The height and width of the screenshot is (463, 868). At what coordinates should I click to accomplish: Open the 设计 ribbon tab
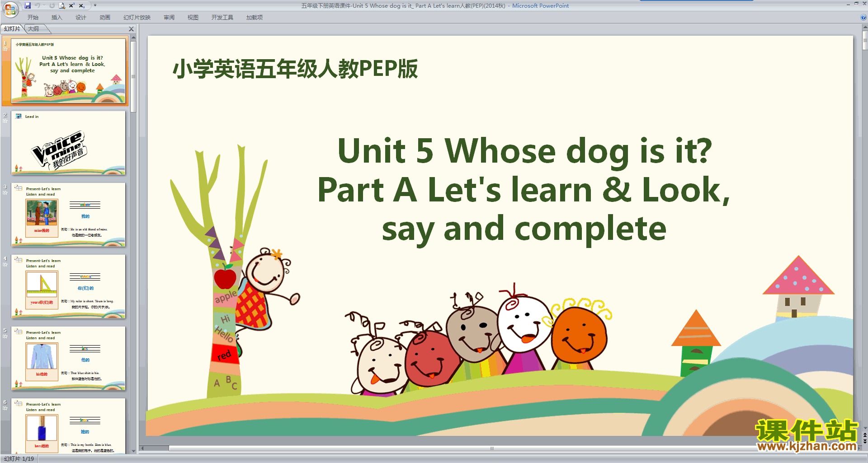coord(80,18)
